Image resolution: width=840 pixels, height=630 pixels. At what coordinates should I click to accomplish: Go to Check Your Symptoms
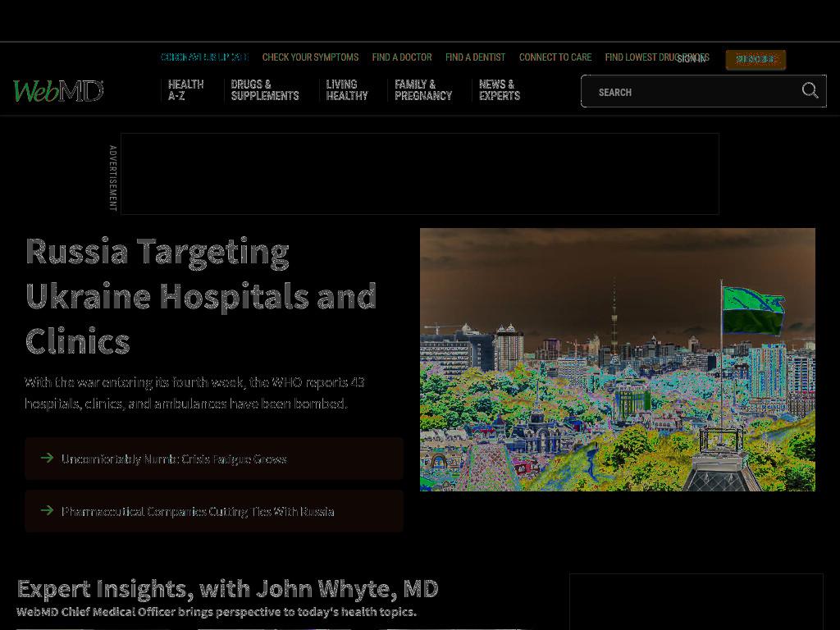[x=310, y=57]
